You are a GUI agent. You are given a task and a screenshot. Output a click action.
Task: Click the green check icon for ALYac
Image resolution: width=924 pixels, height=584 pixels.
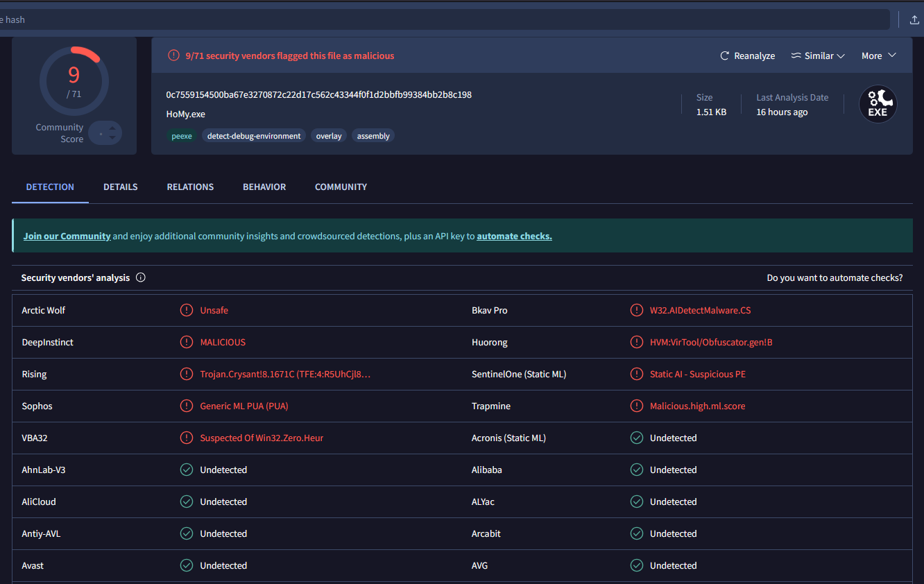(637, 501)
